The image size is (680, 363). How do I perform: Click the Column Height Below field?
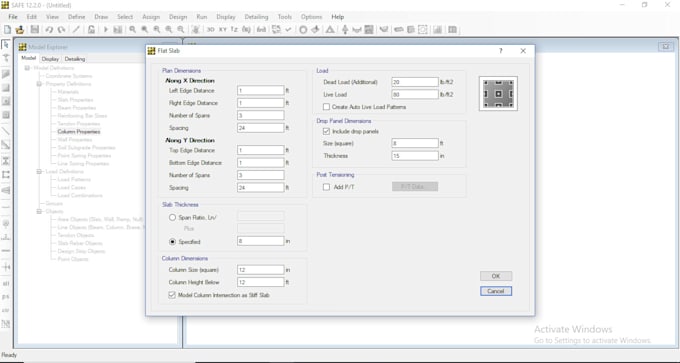pos(261,282)
